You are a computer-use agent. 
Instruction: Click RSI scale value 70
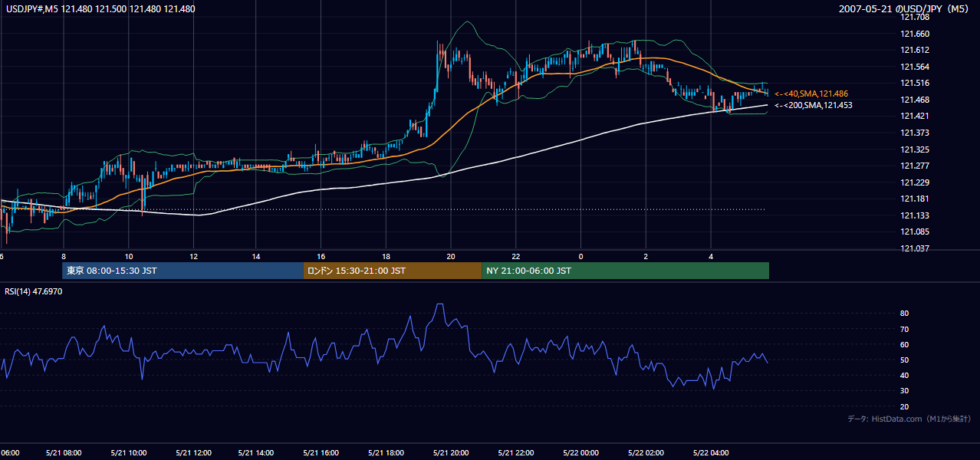(905, 329)
